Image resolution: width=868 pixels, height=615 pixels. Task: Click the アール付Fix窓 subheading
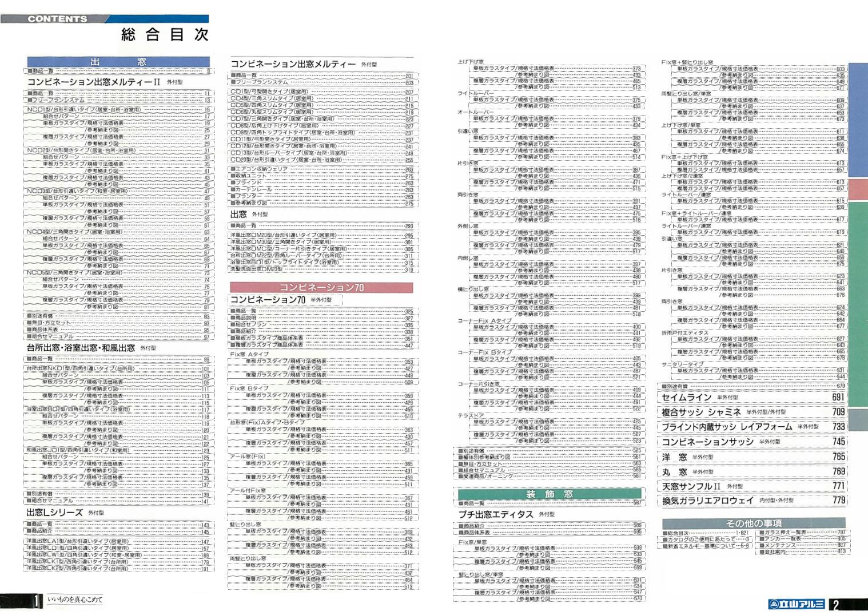click(x=248, y=490)
